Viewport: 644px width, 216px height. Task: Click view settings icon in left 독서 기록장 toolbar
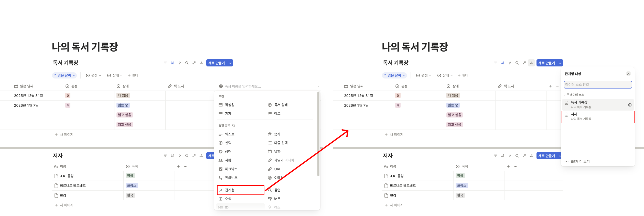click(201, 63)
